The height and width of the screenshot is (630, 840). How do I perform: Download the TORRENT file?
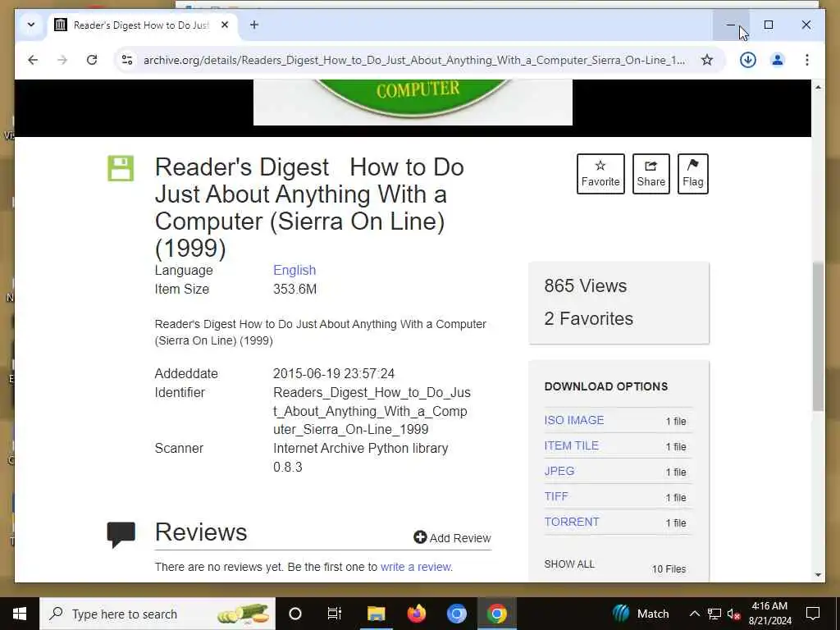click(572, 522)
